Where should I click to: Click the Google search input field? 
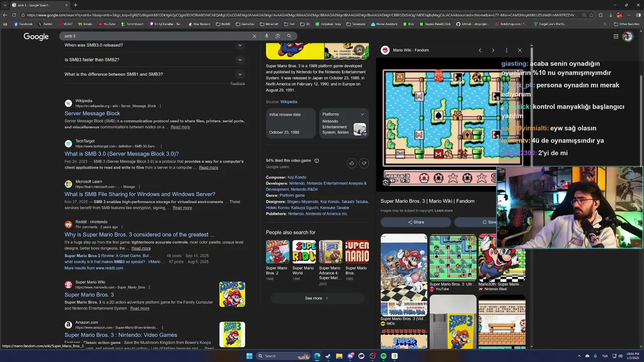(x=156, y=36)
